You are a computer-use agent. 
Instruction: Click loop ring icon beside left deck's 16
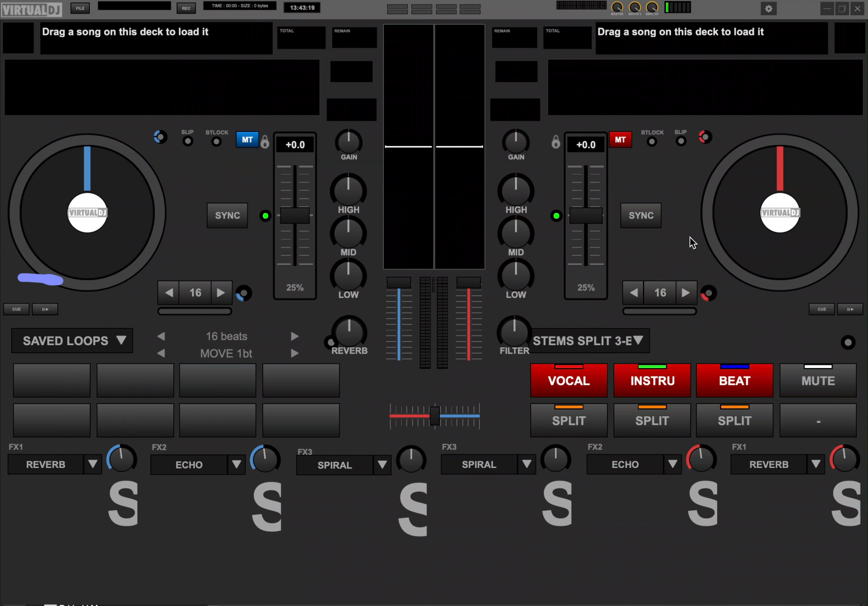point(244,293)
